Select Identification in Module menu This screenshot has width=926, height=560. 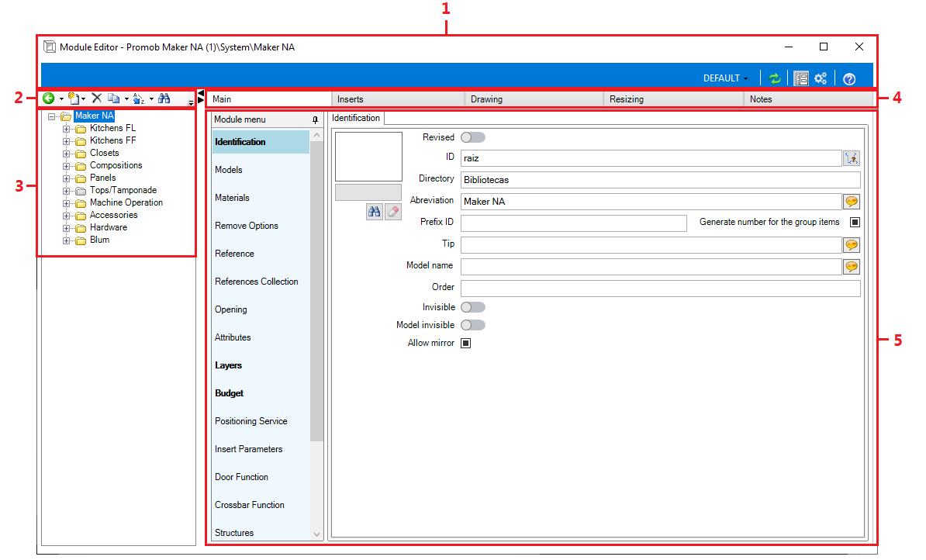[x=261, y=142]
